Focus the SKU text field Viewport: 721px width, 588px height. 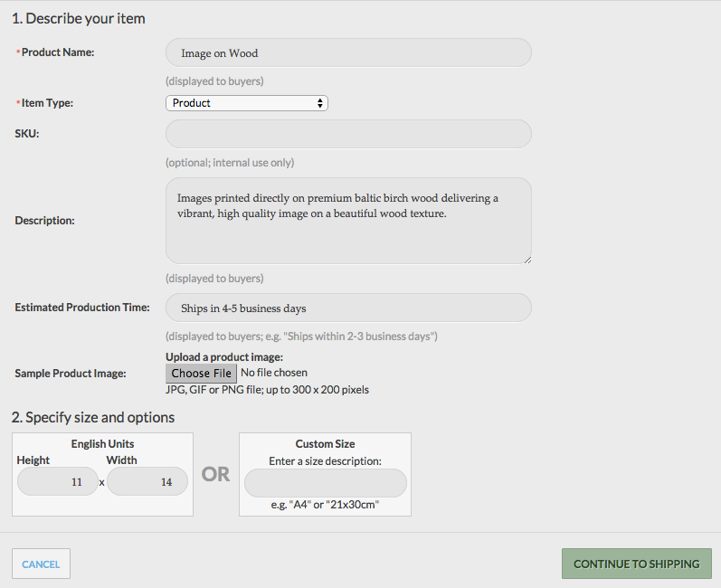coord(348,134)
